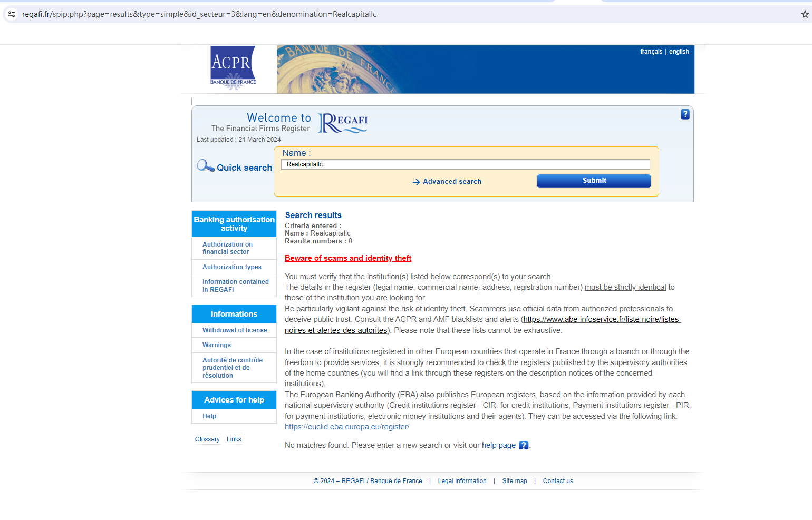Click the 'Criteria entered :' label
The width and height of the screenshot is (812, 520).
(313, 226)
